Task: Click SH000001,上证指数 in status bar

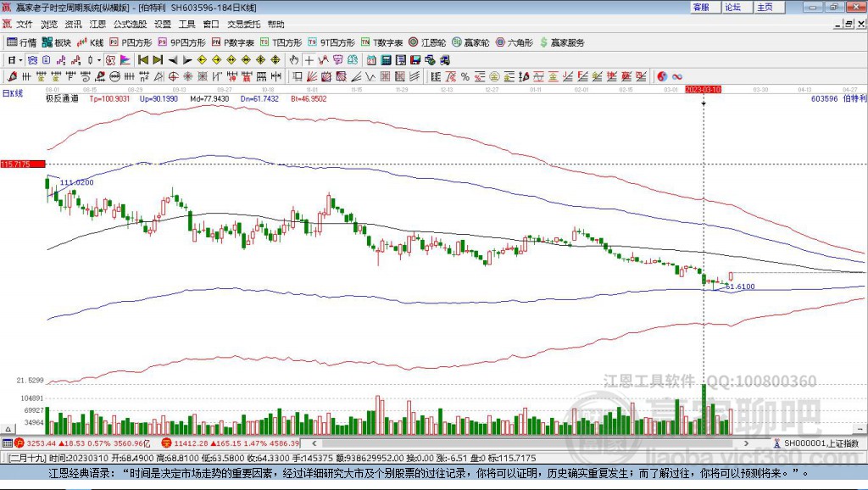Action: click(821, 443)
